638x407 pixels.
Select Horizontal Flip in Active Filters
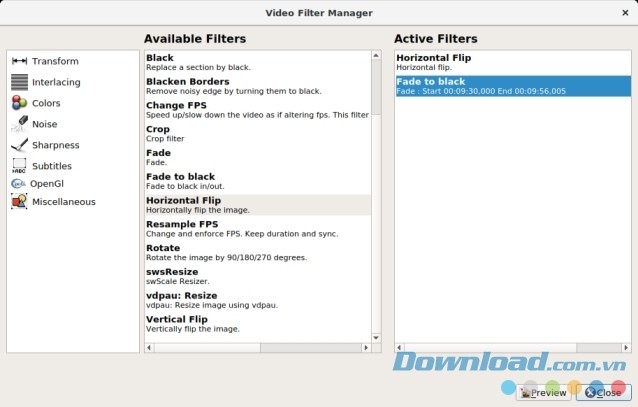click(x=433, y=58)
